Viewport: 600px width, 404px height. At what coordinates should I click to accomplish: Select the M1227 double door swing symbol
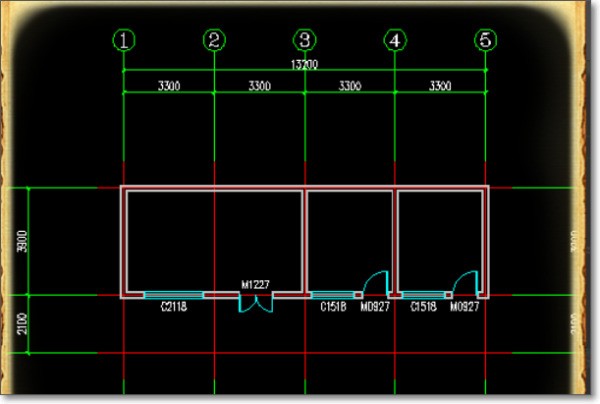coord(256,303)
